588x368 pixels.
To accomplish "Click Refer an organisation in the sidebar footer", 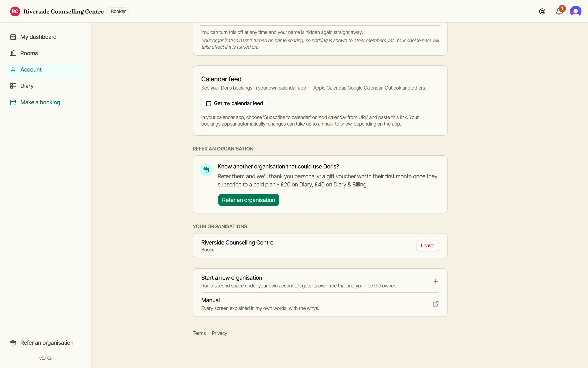I will pos(46,343).
